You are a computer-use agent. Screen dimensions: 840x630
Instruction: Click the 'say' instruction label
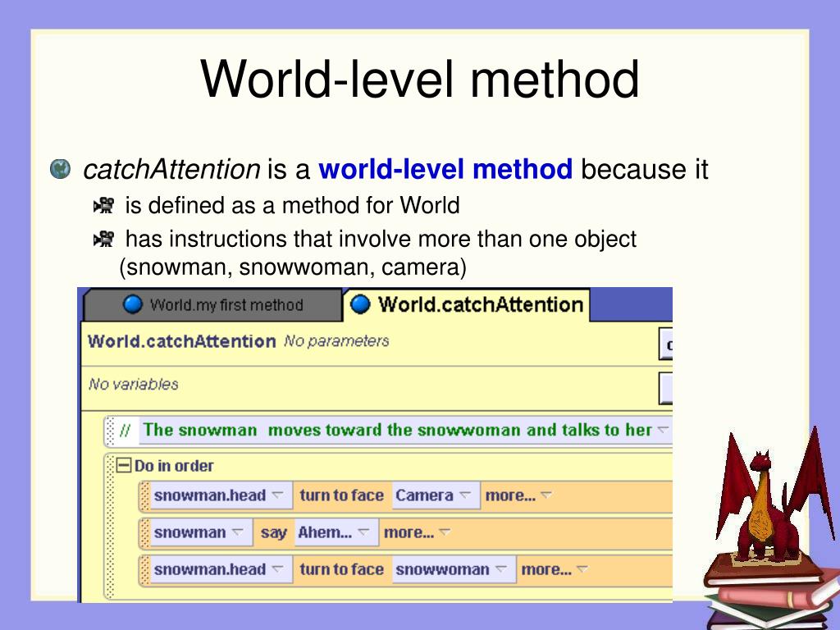click(x=273, y=532)
